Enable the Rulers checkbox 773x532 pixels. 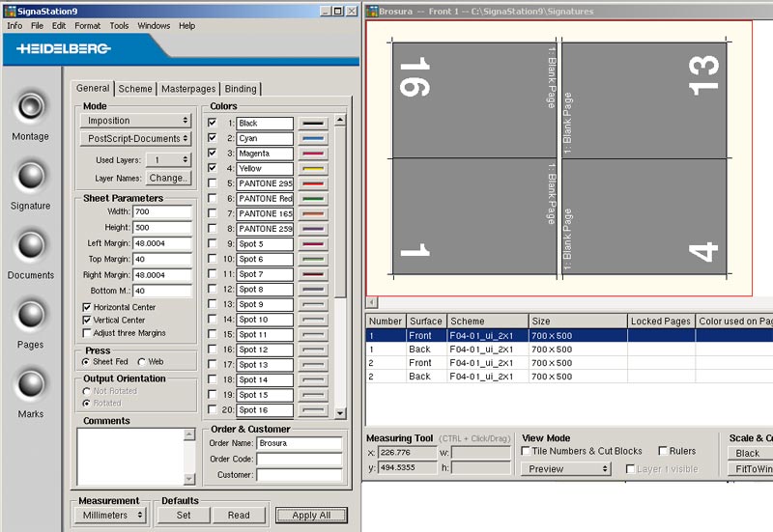(x=663, y=451)
